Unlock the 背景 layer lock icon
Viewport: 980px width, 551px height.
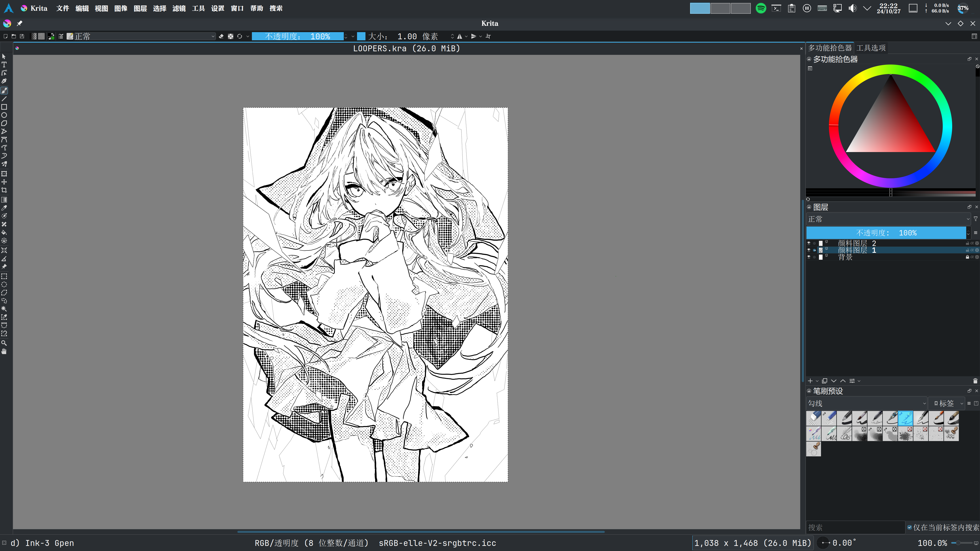click(x=967, y=257)
